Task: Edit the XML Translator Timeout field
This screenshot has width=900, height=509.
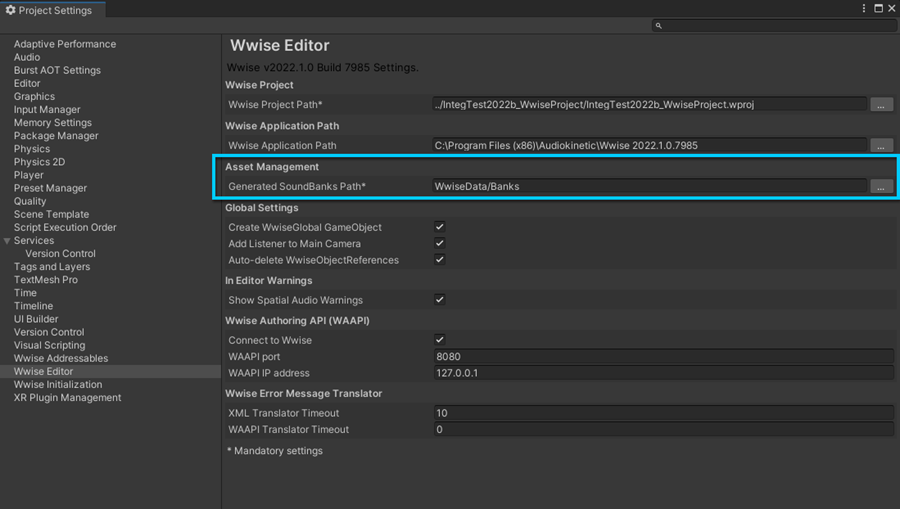Action: point(662,413)
